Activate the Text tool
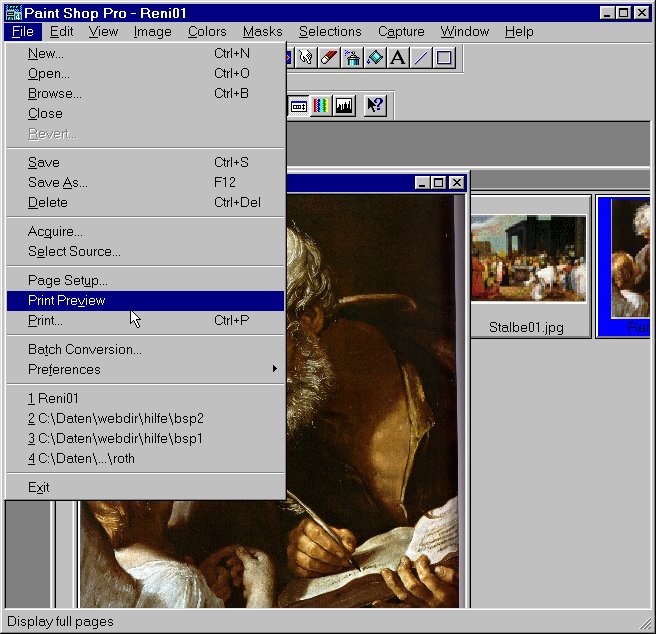This screenshot has height=634, width=656. click(398, 58)
